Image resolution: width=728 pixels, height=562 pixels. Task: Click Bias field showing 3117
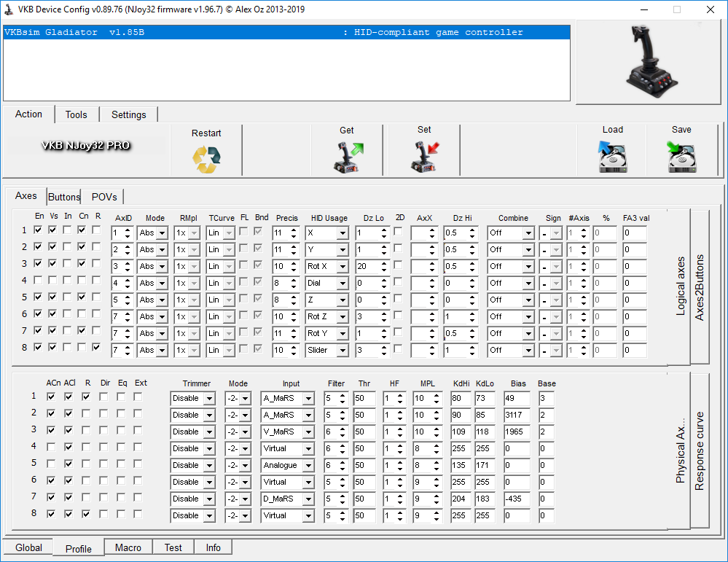click(517, 415)
